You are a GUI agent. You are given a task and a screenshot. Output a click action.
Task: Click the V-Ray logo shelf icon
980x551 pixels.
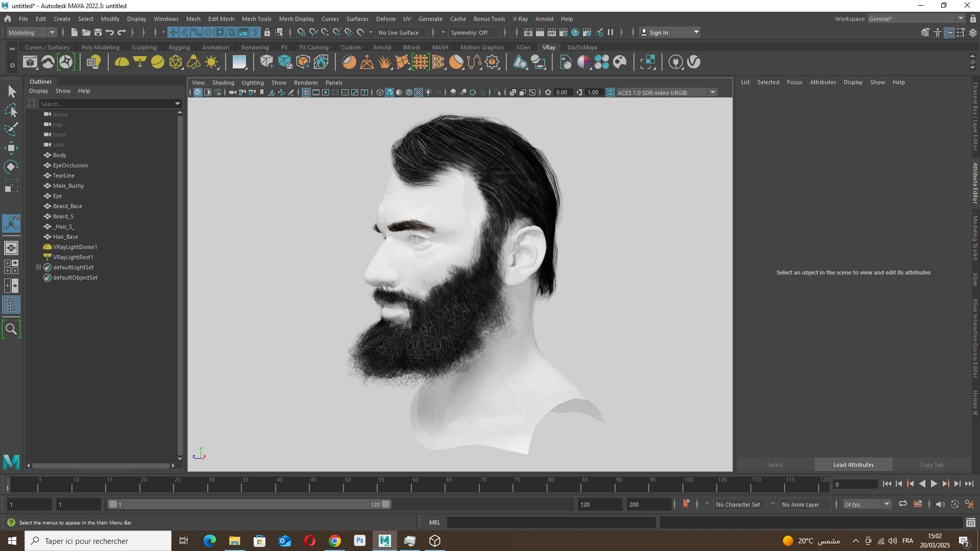(x=694, y=62)
